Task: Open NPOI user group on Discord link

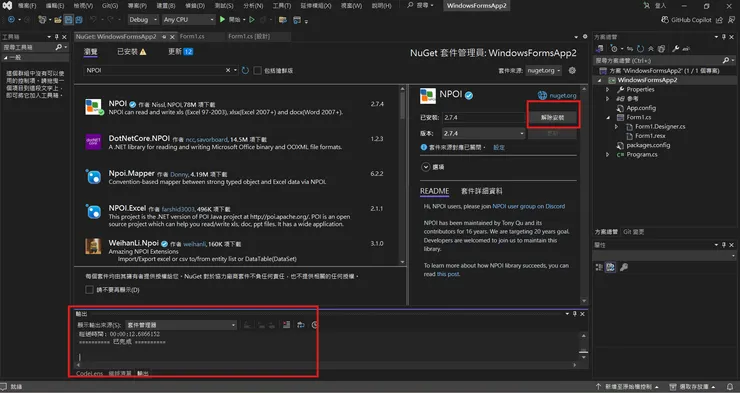Action: point(529,206)
